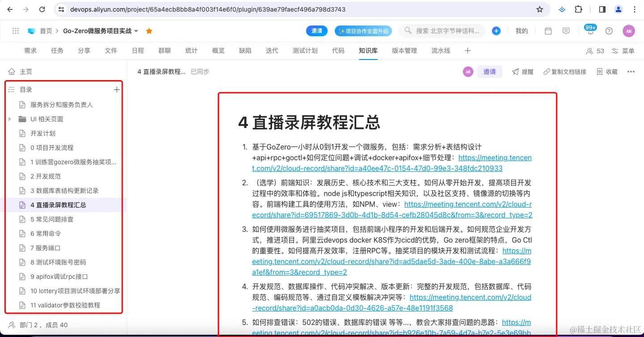Open notifications bell with 99+ badge

tap(591, 30)
